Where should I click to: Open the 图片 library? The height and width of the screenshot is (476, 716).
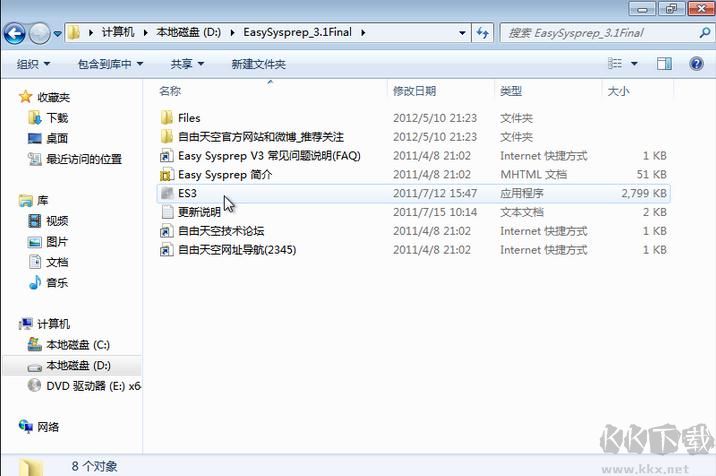[x=57, y=242]
